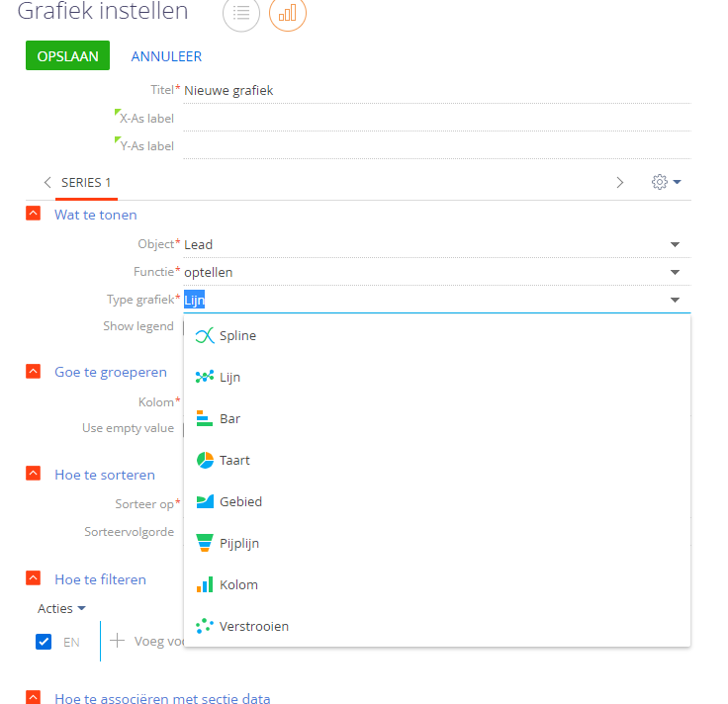
Task: Collapse the Goe te groeperen section
Action: point(34,372)
